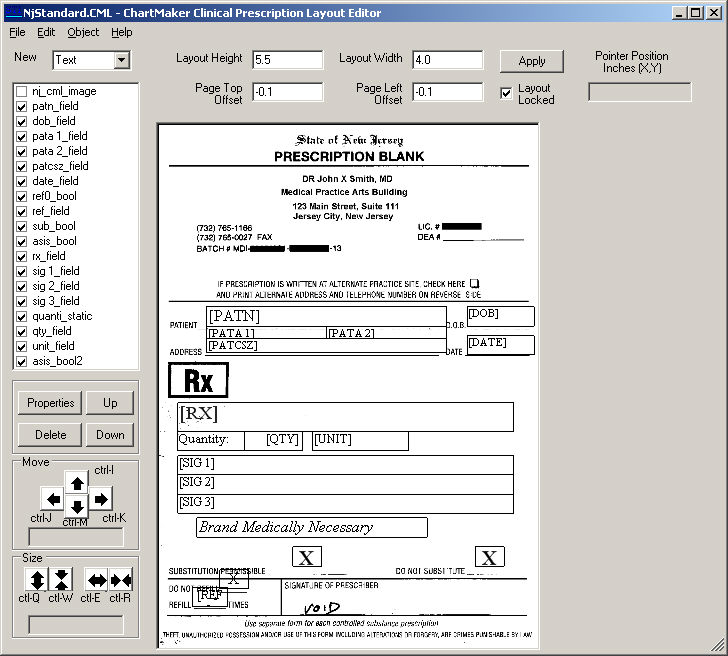Click the Pointer Position readout field
This screenshot has width=728, height=656.
click(639, 92)
